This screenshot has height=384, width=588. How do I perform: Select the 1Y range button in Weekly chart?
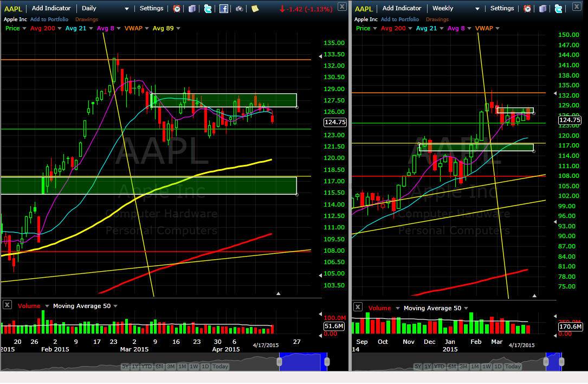coord(428,367)
